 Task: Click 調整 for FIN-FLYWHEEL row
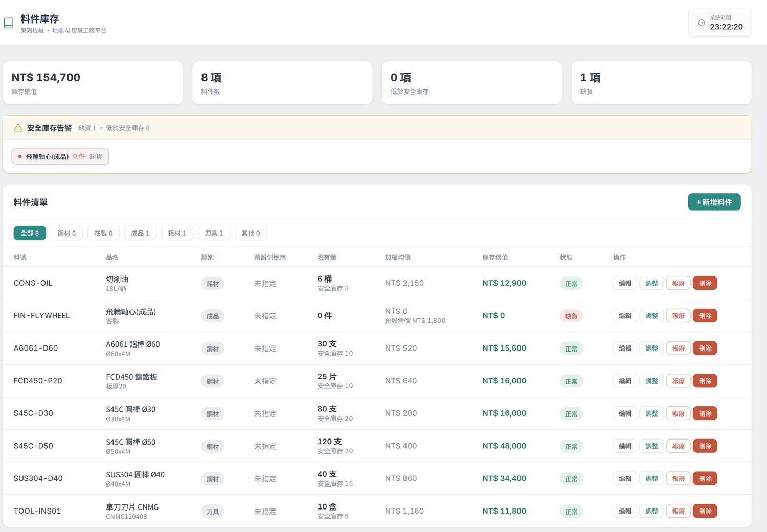click(651, 316)
